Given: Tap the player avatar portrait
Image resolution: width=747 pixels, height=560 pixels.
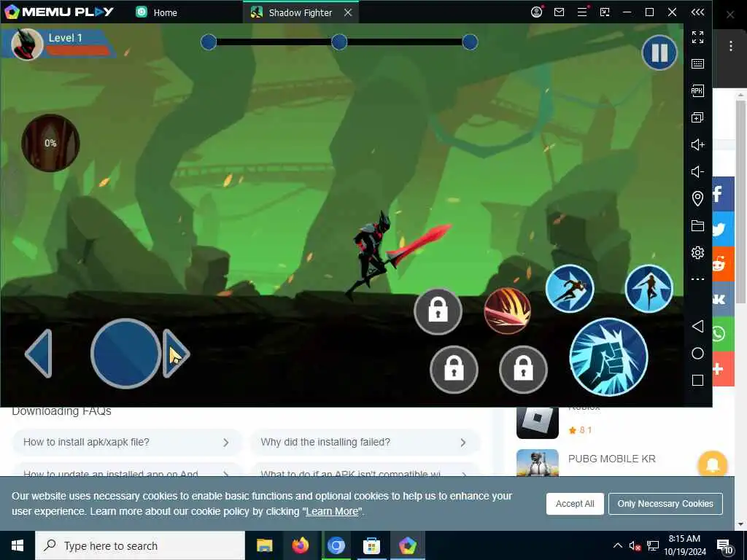Looking at the screenshot, I should 27,44.
